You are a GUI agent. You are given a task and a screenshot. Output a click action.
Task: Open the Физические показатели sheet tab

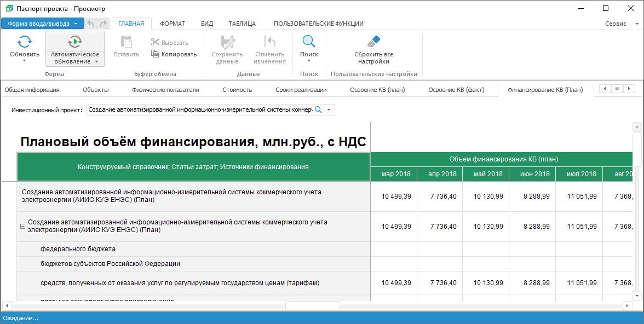tap(165, 90)
